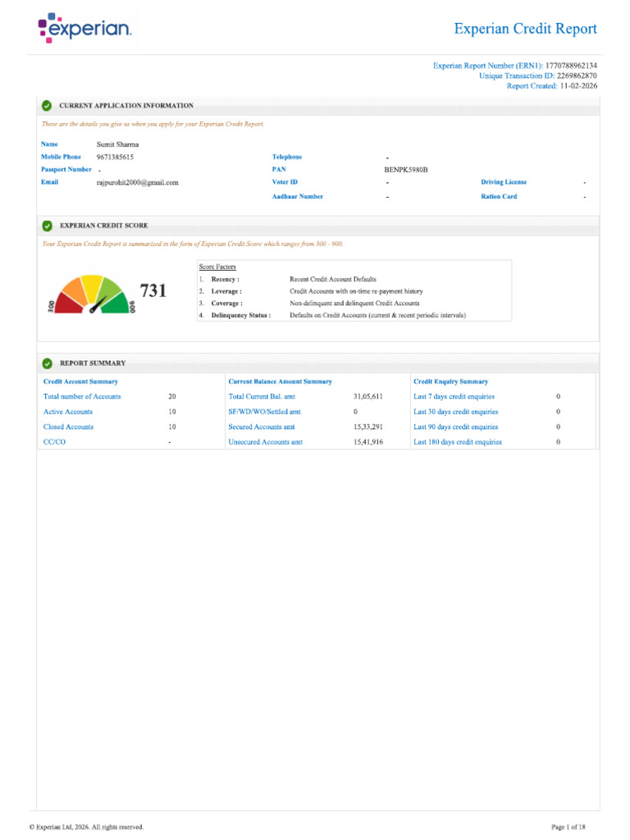Viewport: 630px width, 840px height.
Task: Select total balance value 31,05,611
Action: point(368,397)
